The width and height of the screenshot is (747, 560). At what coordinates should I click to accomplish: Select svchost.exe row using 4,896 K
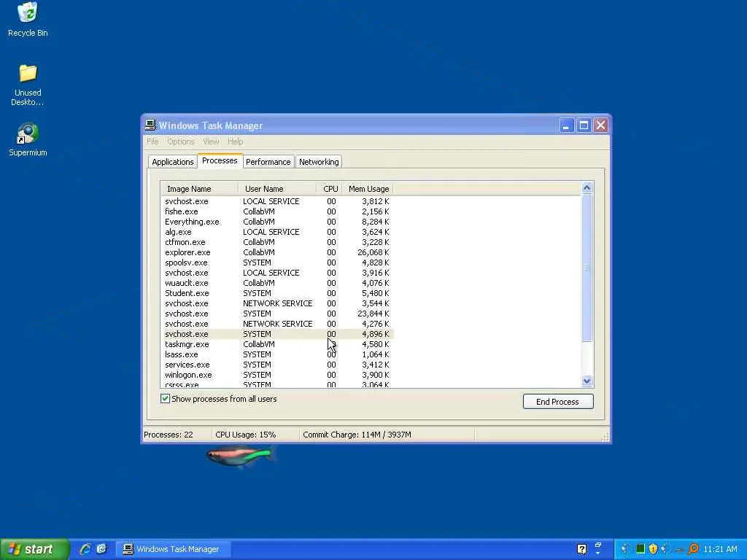click(277, 334)
